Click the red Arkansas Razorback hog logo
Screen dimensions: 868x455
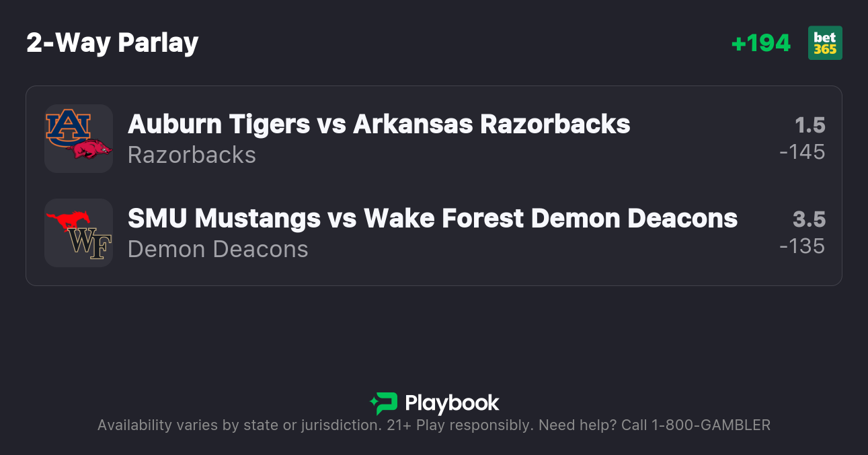click(91, 149)
